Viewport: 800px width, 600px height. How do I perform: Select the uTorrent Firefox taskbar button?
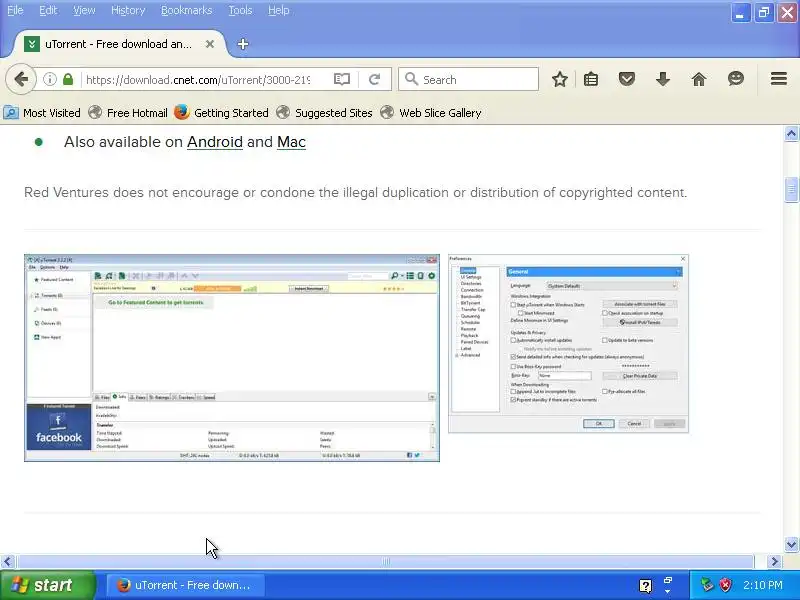pyautogui.click(x=185, y=585)
